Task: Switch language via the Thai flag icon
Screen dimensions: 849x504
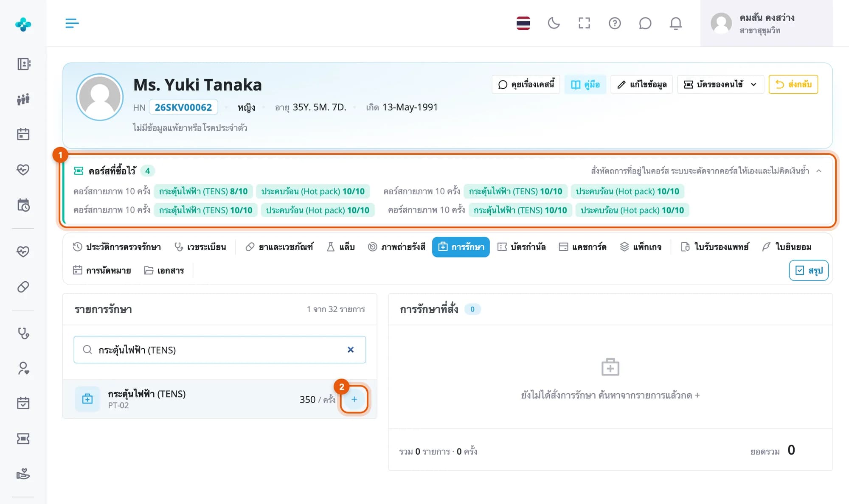Action: [x=523, y=23]
